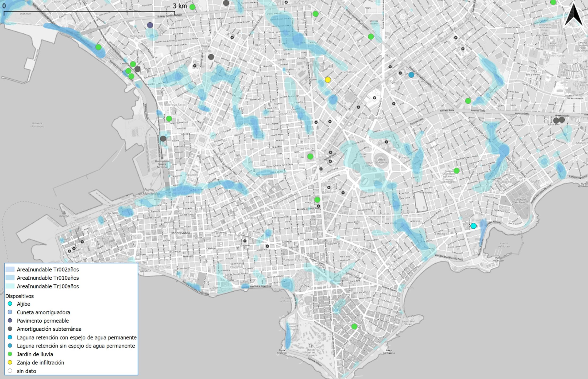The height and width of the screenshot is (379, 588).
Task: Click the Jardín de lluvia legend symbol
Action: (x=10, y=354)
